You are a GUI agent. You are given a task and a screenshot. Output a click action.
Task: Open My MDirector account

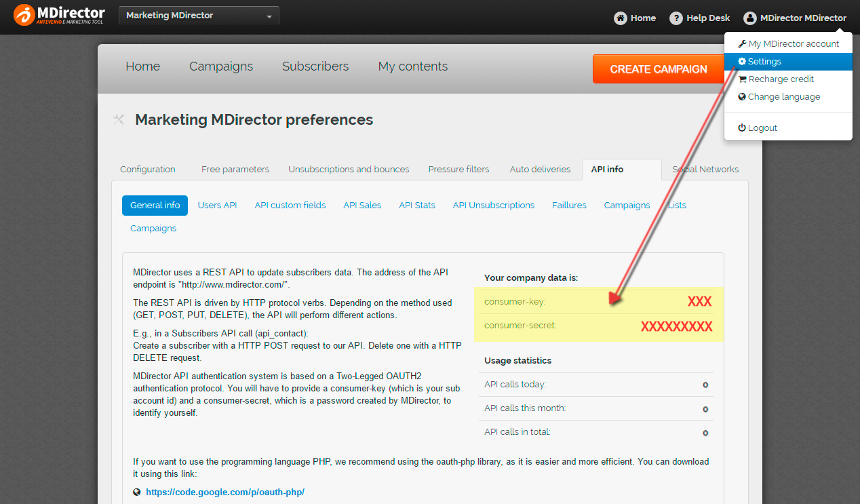coord(788,44)
